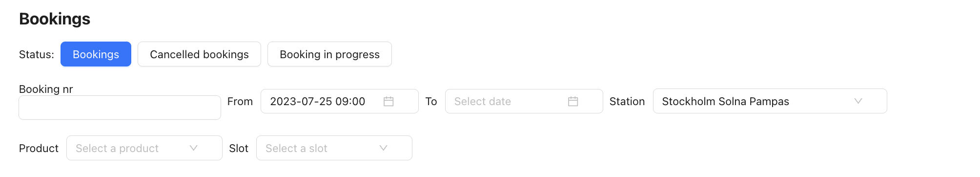Click the Booking nr label
This screenshot has height=177, width=980.
(46, 89)
